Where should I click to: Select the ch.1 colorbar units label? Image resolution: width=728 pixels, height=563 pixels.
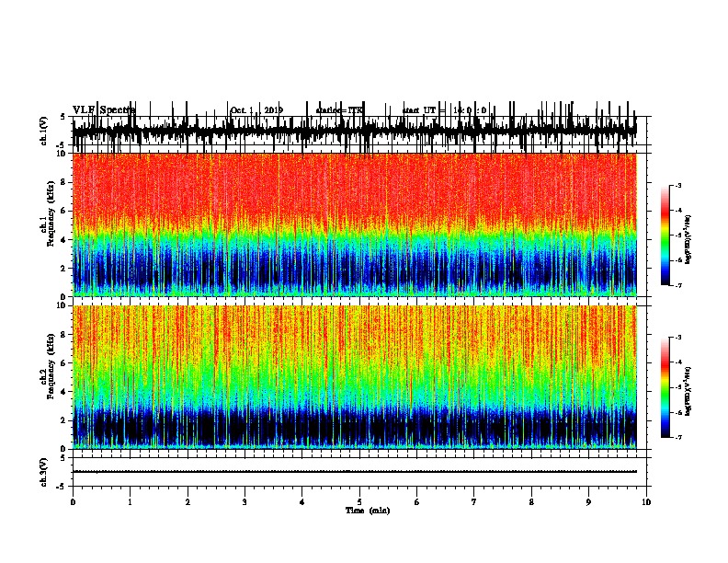688,239
